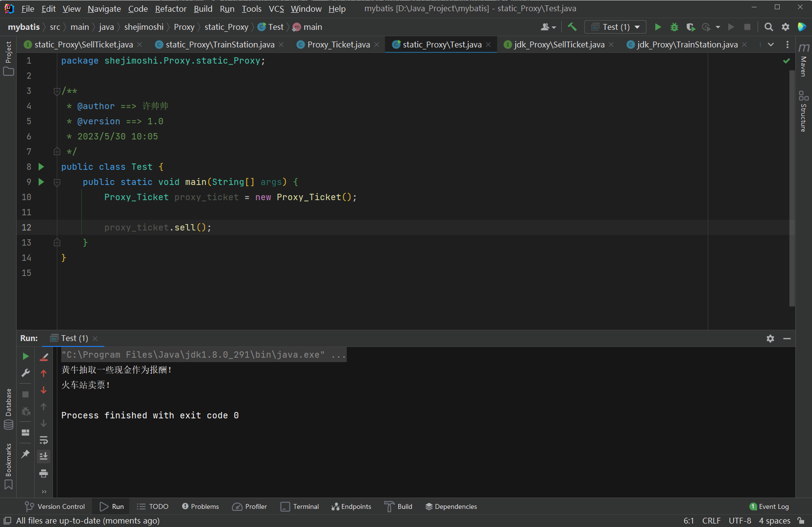
Task: Click the print icon in Run panel
Action: 44,473
